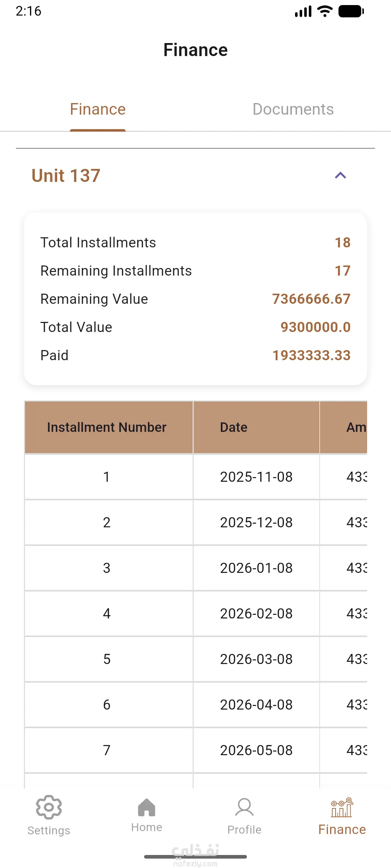Open Profile via the person icon

tap(244, 807)
